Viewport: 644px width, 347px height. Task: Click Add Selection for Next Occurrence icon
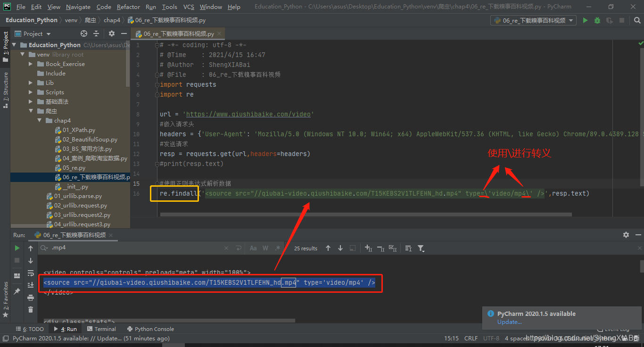click(x=369, y=248)
